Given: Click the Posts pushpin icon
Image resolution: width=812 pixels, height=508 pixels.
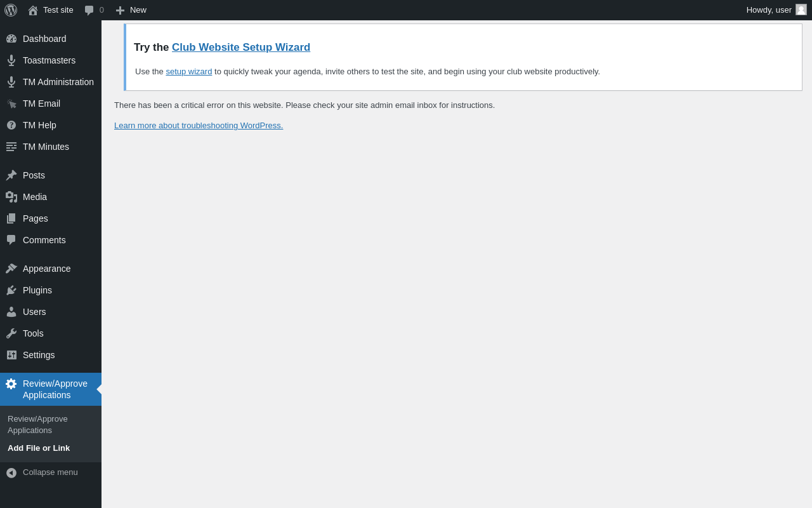Looking at the screenshot, I should (11, 175).
